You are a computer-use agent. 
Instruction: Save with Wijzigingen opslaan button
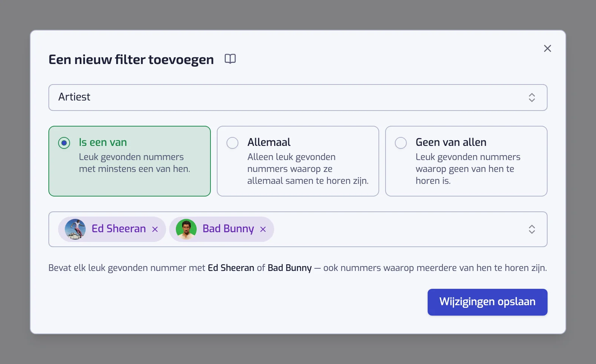pyautogui.click(x=487, y=302)
